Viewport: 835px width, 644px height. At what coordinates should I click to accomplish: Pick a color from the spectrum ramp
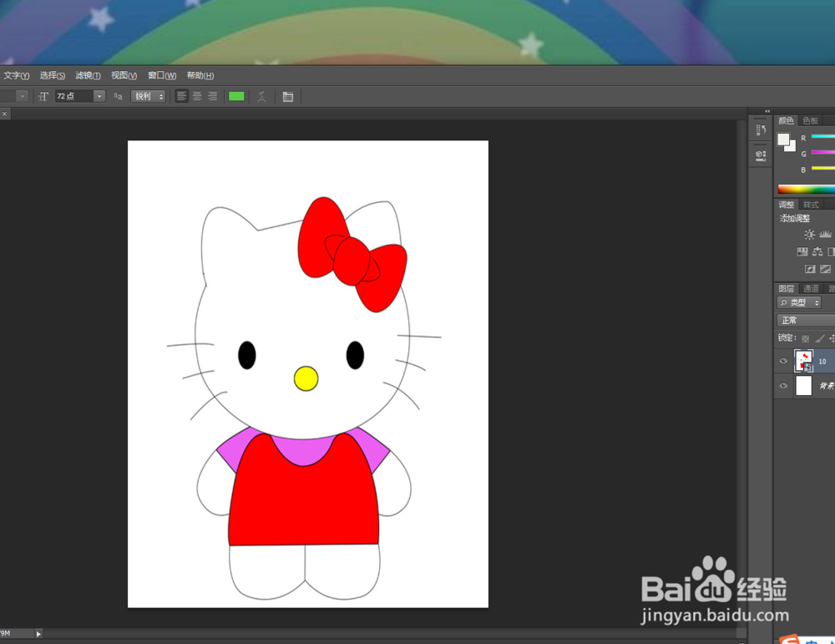pos(807,189)
